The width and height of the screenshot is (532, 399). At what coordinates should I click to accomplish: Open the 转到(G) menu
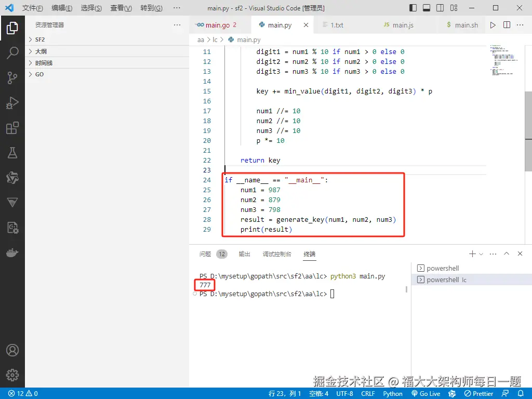tap(151, 8)
